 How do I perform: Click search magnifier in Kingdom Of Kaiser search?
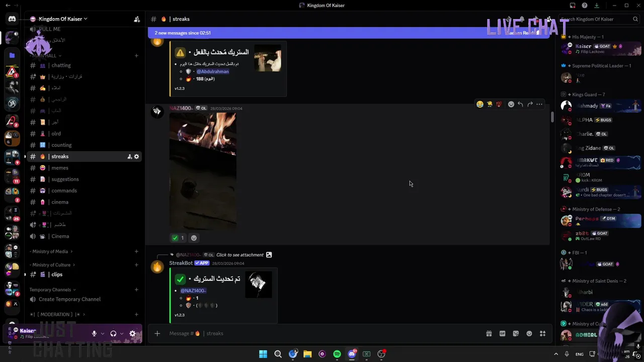pyautogui.click(x=635, y=19)
